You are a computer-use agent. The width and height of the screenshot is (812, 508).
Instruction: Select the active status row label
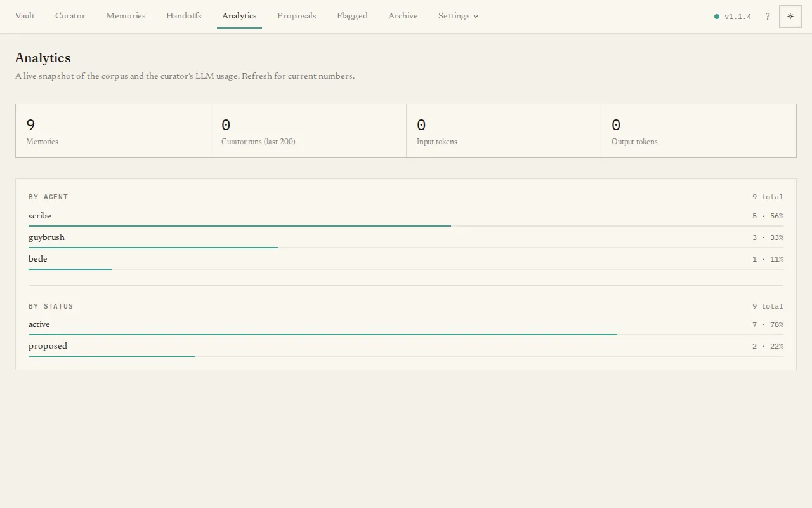point(39,324)
